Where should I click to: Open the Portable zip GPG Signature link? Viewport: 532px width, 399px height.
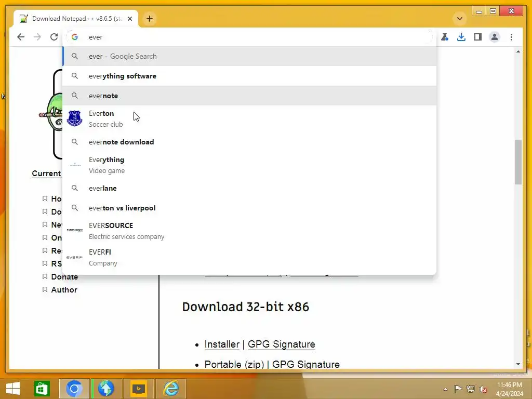pos(305,364)
